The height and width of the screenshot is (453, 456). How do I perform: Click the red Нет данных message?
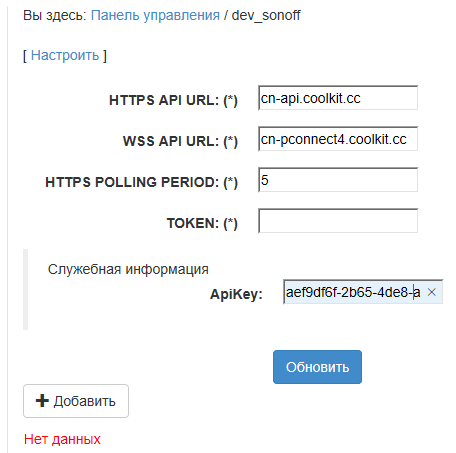point(62,439)
